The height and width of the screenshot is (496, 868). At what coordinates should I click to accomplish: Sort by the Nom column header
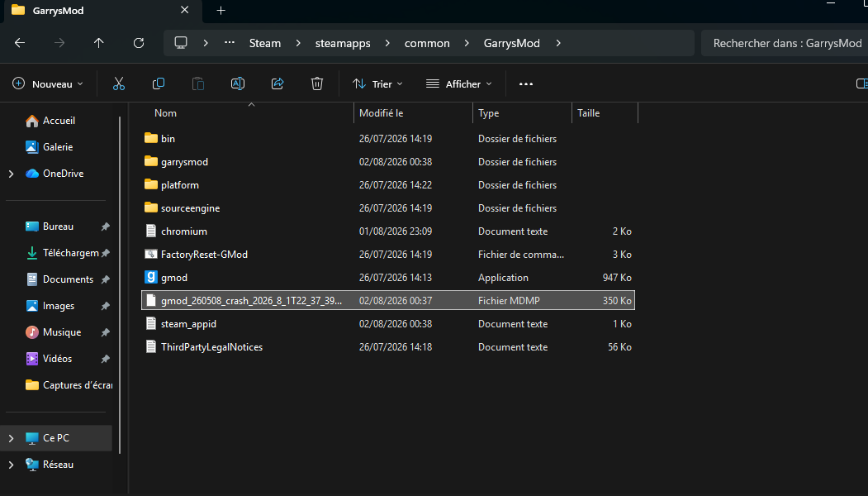point(165,113)
